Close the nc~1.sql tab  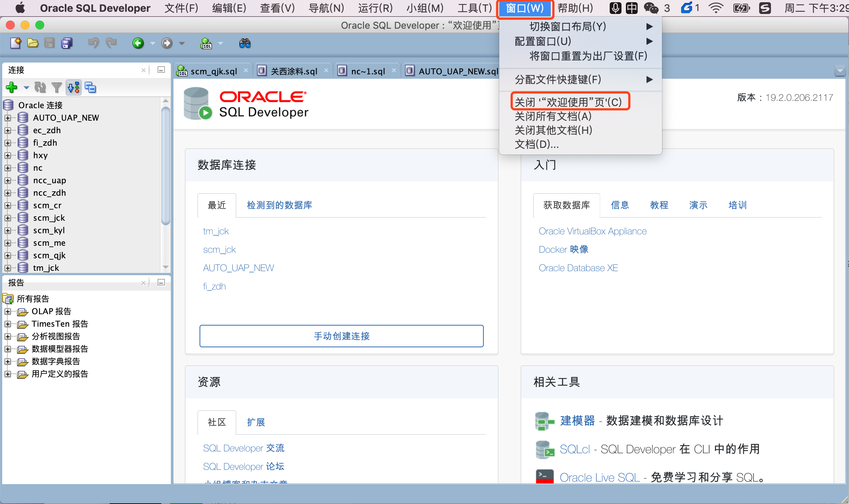pos(394,70)
